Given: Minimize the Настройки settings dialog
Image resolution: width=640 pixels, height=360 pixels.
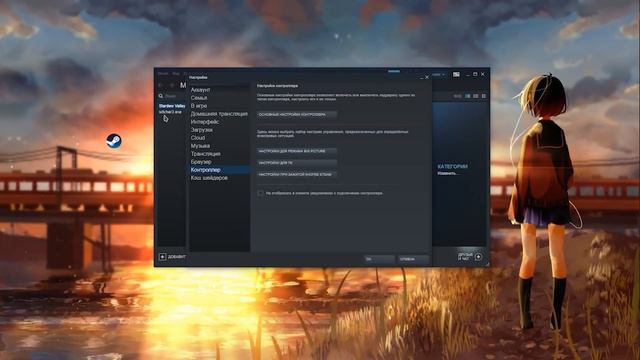Looking at the screenshot, I should [421, 78].
